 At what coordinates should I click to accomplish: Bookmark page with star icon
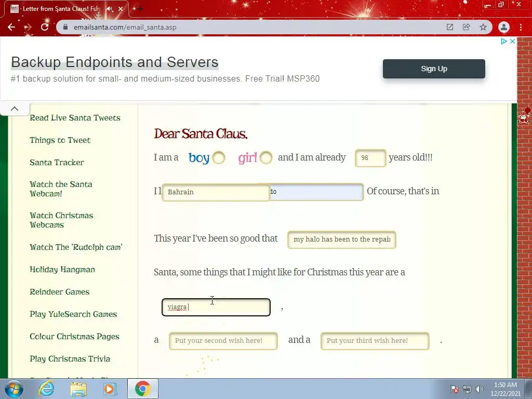click(483, 27)
